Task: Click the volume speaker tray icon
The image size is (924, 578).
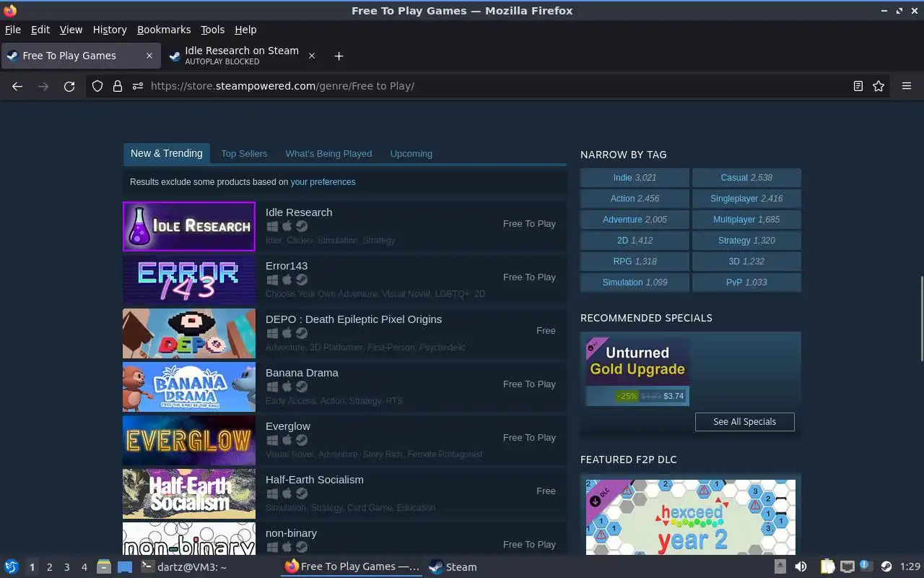Action: pyautogui.click(x=801, y=567)
